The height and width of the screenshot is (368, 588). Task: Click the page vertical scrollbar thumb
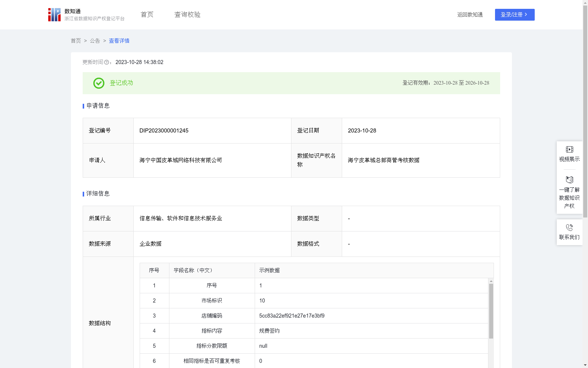point(585,112)
